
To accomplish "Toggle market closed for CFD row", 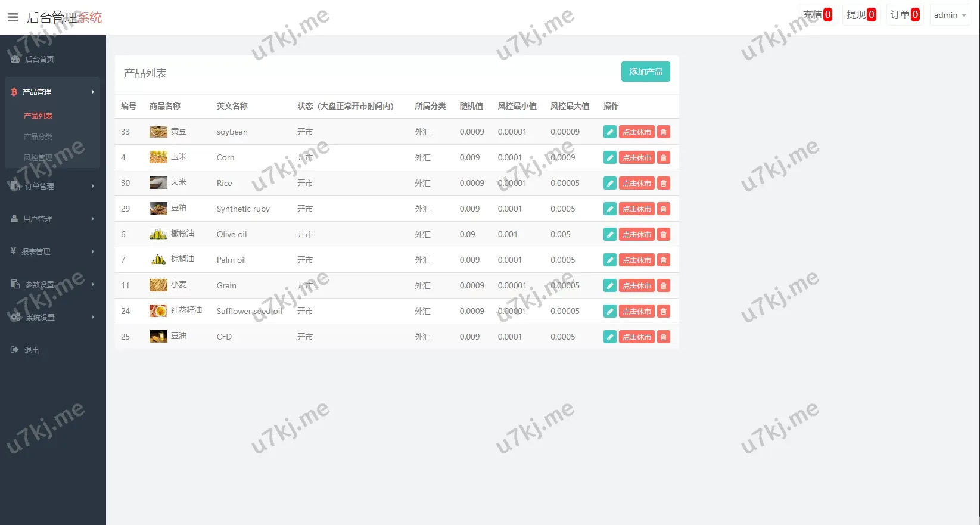I will (636, 337).
